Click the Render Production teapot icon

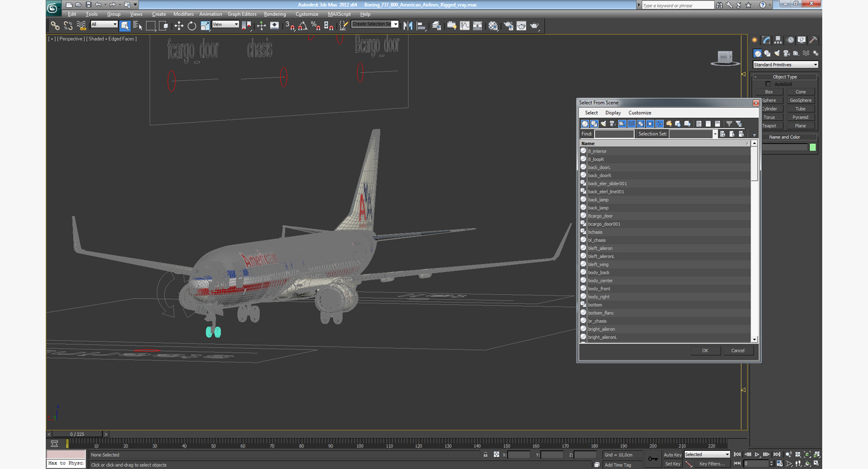[x=535, y=25]
